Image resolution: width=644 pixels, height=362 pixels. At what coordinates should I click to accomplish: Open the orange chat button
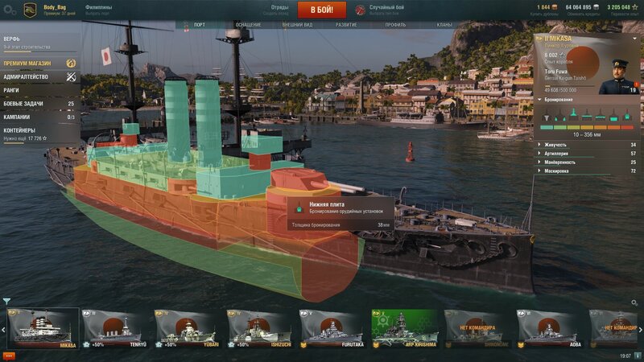9,356
